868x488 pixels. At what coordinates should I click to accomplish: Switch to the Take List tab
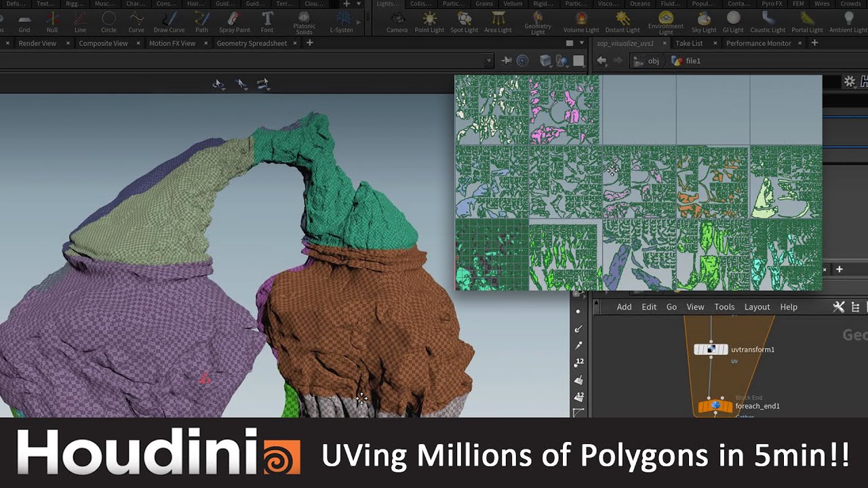pyautogui.click(x=689, y=43)
